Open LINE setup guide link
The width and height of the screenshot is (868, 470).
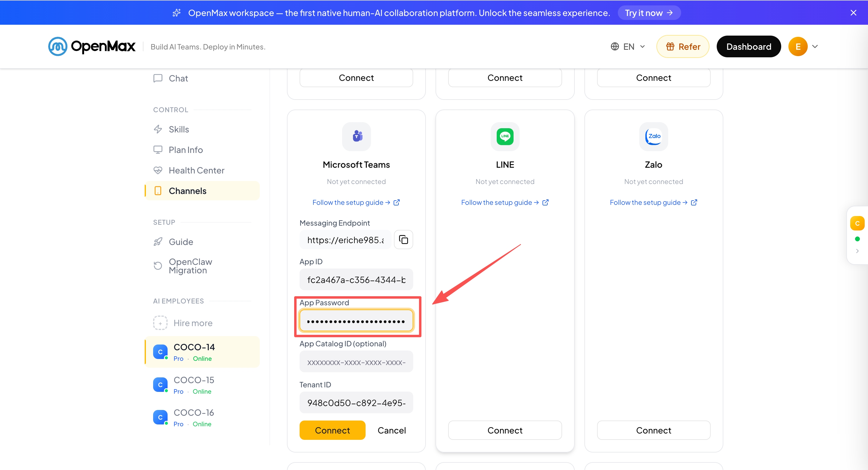[x=505, y=203]
